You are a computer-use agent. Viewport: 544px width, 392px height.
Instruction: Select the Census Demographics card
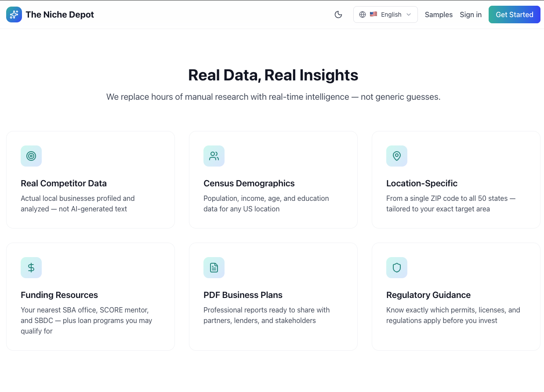[273, 179]
